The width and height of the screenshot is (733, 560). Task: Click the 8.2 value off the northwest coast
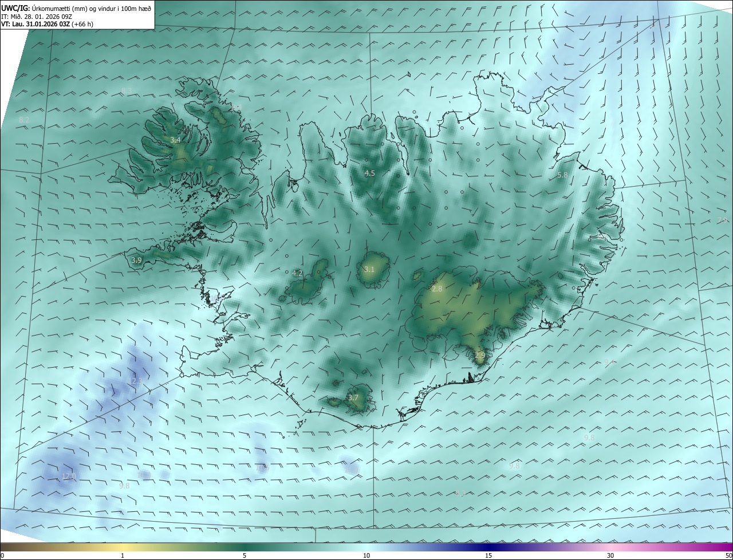24,120
